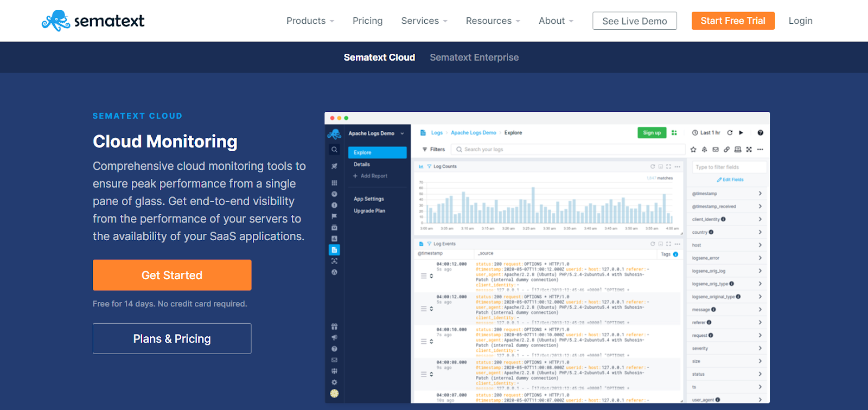Open the Apache Logs Demo app dropdown
868x410 pixels.
377,133
